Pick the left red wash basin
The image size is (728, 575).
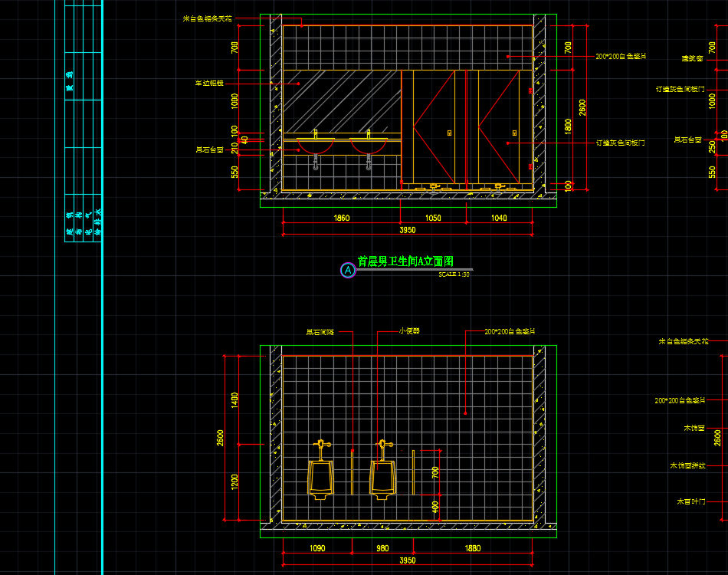point(316,145)
